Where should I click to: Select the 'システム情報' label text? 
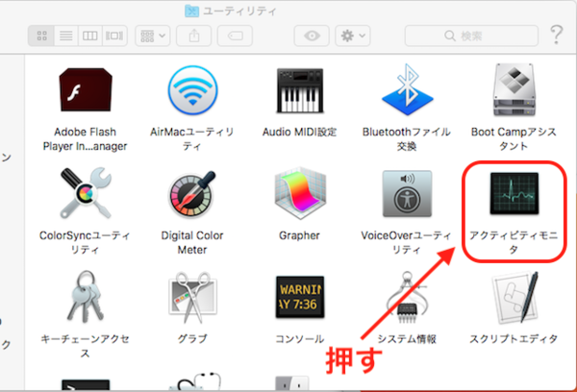click(x=407, y=339)
